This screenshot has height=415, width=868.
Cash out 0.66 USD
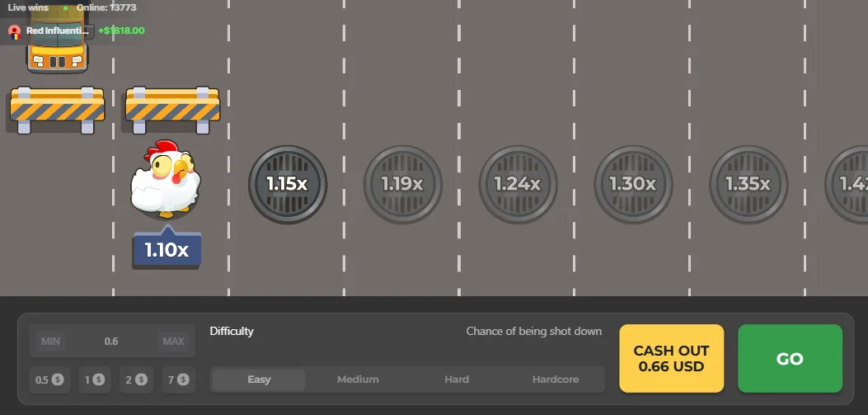pos(672,359)
